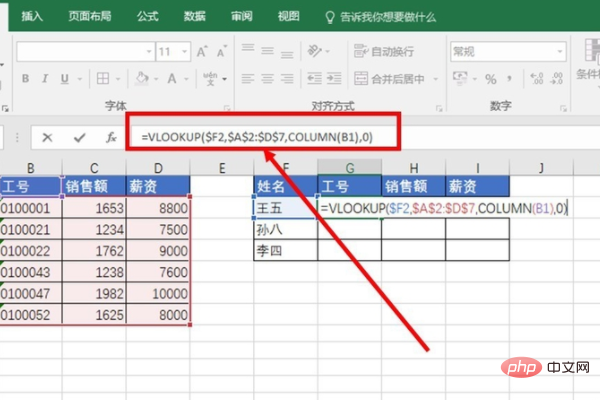Viewport: 600px width, 400px height.
Task: Click 合并后居中 merge and center
Action: click(389, 79)
